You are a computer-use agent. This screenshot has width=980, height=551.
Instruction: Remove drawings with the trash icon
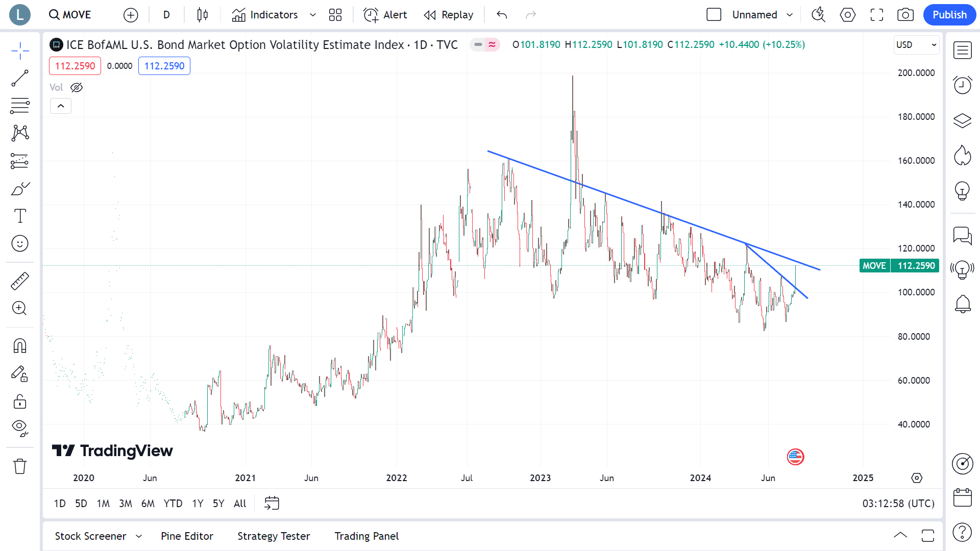click(20, 466)
